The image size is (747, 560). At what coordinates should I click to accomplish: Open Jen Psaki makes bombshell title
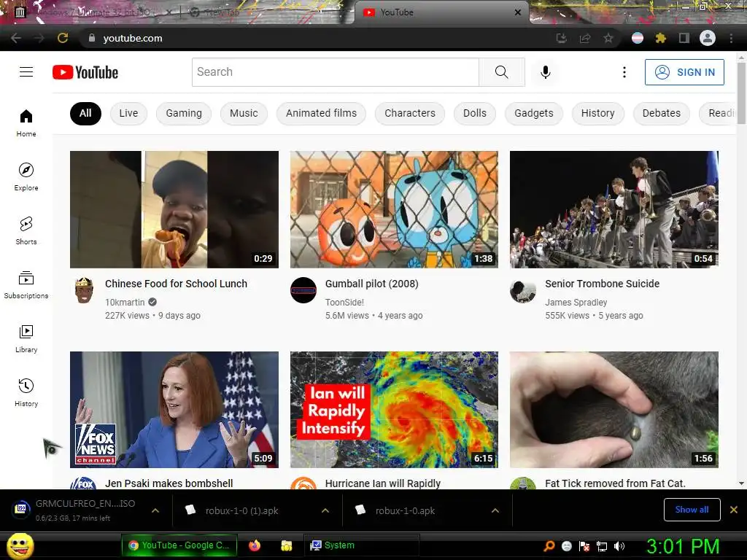(x=169, y=483)
